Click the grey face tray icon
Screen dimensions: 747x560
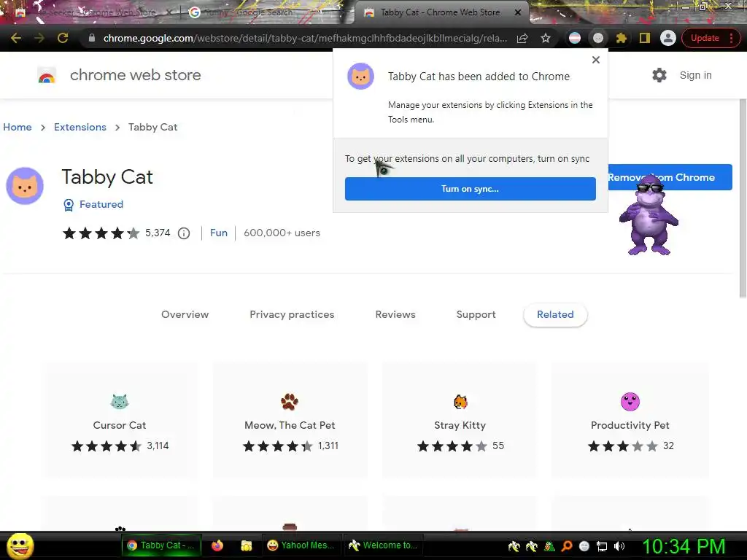[x=584, y=546]
